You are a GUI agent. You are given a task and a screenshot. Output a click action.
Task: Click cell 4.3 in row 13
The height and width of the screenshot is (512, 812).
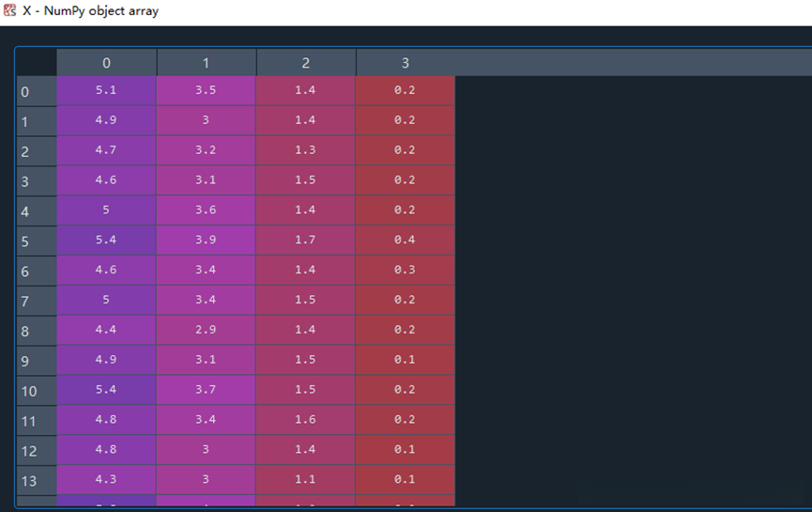coord(106,480)
